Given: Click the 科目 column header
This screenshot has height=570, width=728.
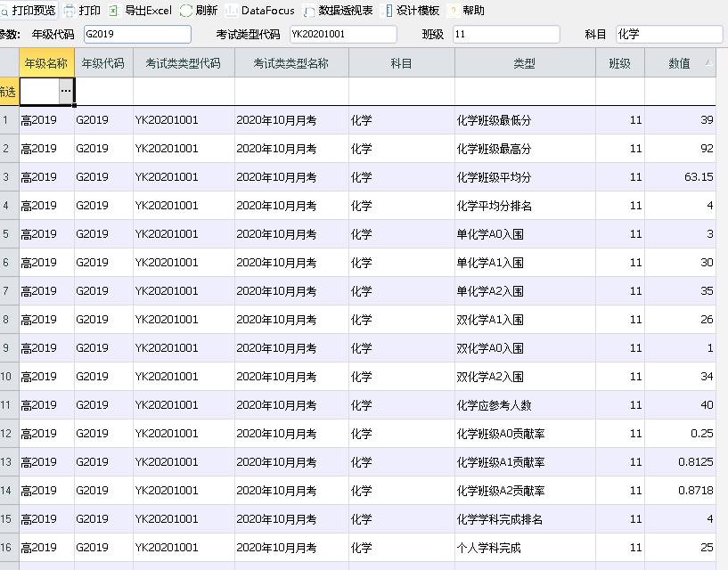Looking at the screenshot, I should (402, 62).
